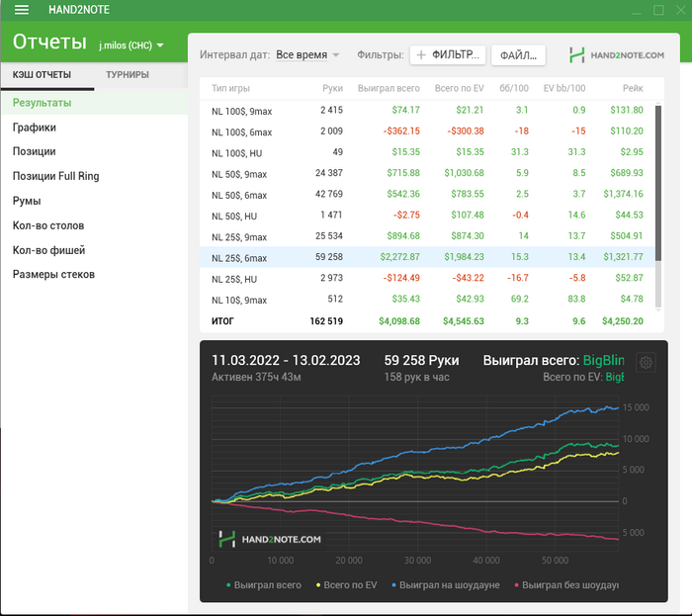Sort by бб/100 column header
Screen dimensions: 692x616
514,88
